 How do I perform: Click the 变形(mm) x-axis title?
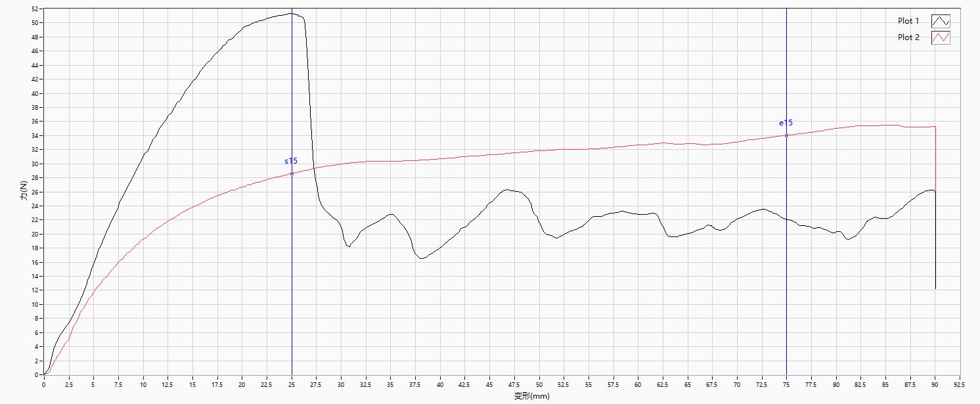point(531,396)
